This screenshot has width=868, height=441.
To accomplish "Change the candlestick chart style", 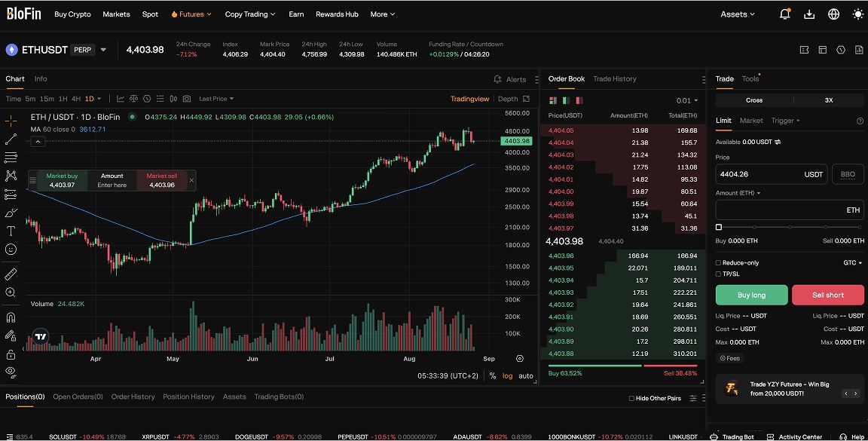I will (173, 99).
